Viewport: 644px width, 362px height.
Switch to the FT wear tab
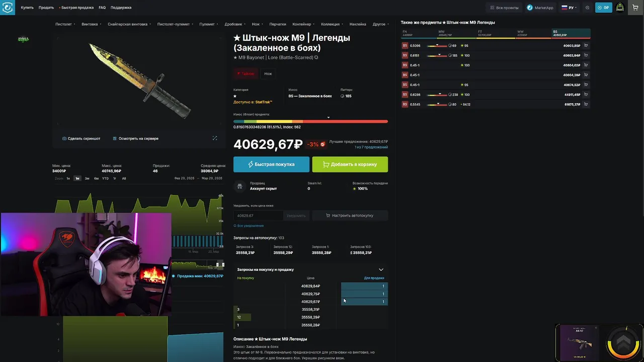click(496, 34)
